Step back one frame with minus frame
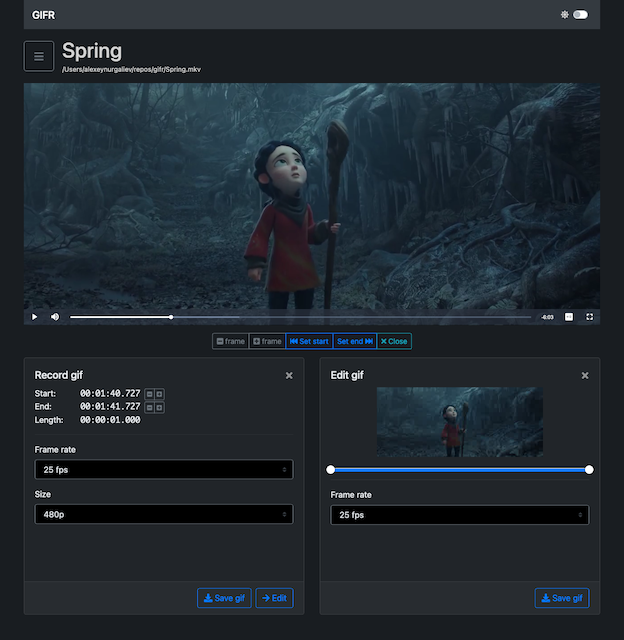This screenshot has height=640, width=624. click(x=231, y=341)
